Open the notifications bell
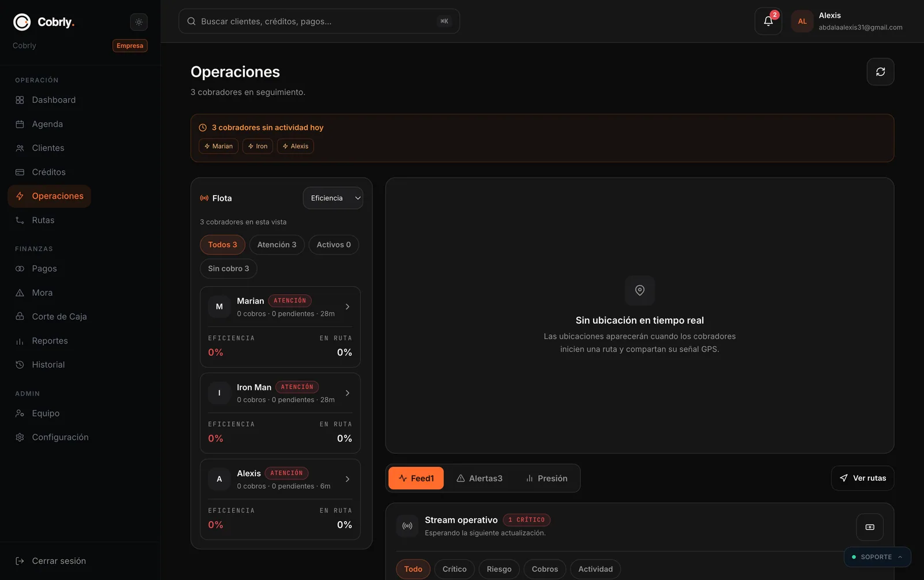The image size is (924, 580). [x=768, y=21]
